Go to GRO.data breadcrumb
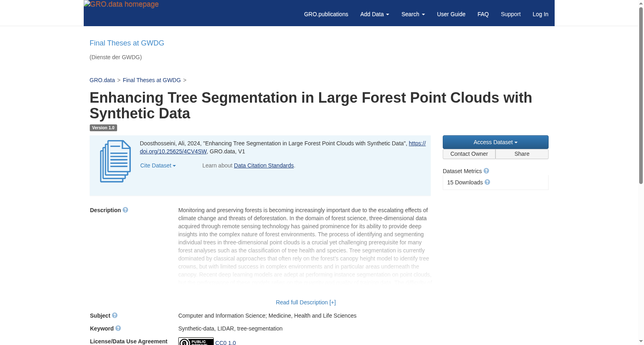This screenshot has height=345, width=644. point(102,80)
